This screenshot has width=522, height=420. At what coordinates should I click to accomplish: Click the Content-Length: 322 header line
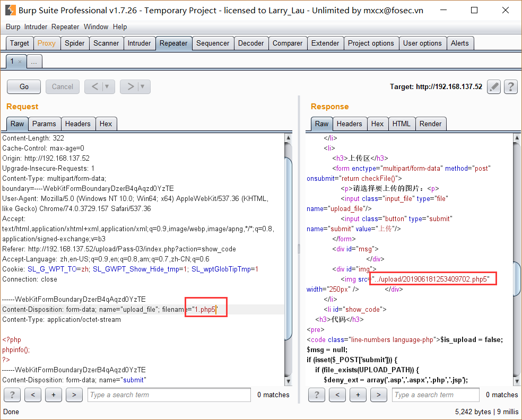click(x=33, y=138)
